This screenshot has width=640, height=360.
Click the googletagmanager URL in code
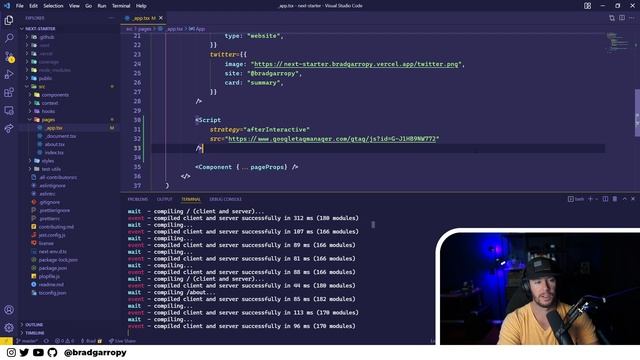tap(332, 139)
